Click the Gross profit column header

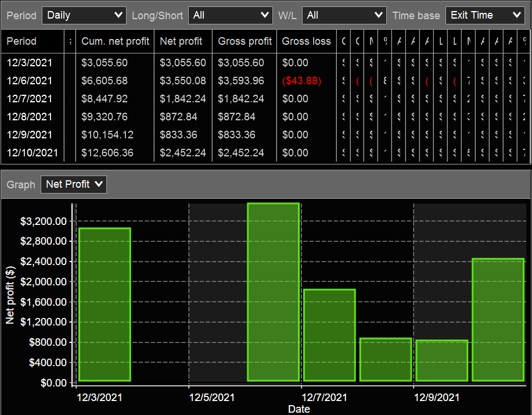coord(245,41)
